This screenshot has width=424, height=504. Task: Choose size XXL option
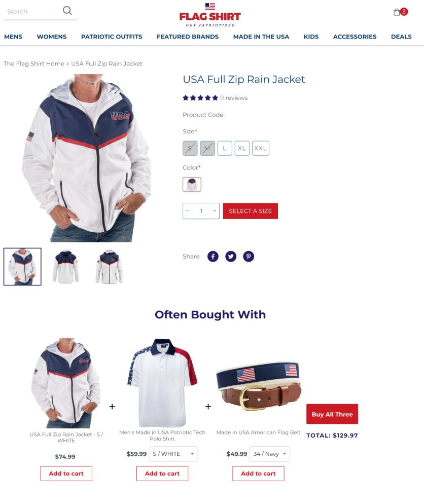261,148
